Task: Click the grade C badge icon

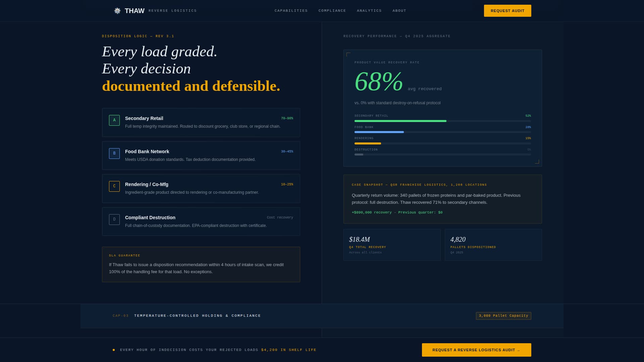Action: click(x=114, y=186)
